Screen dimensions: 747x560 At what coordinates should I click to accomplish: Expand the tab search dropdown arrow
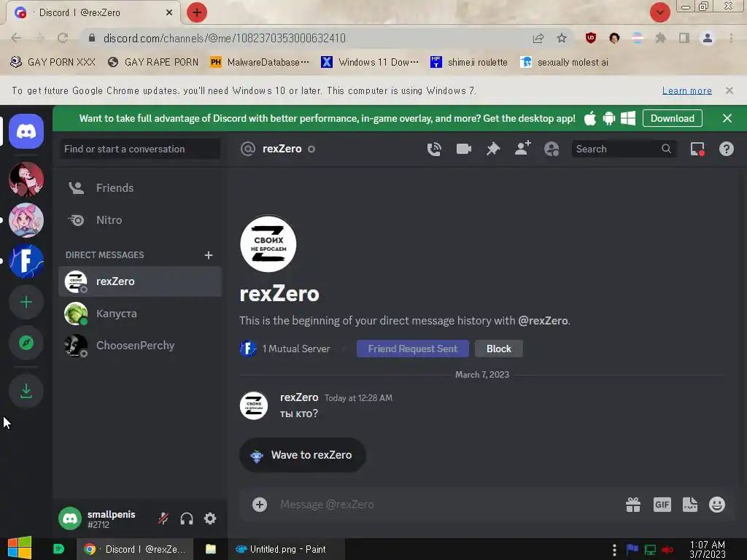pyautogui.click(x=659, y=12)
